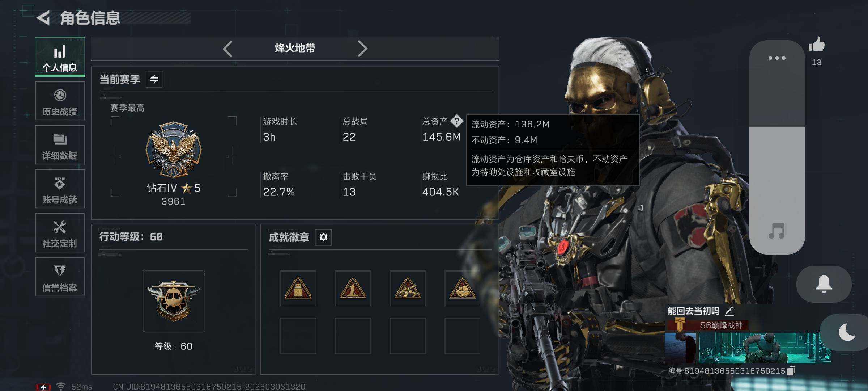Switch to next mode with right chevron

point(362,49)
